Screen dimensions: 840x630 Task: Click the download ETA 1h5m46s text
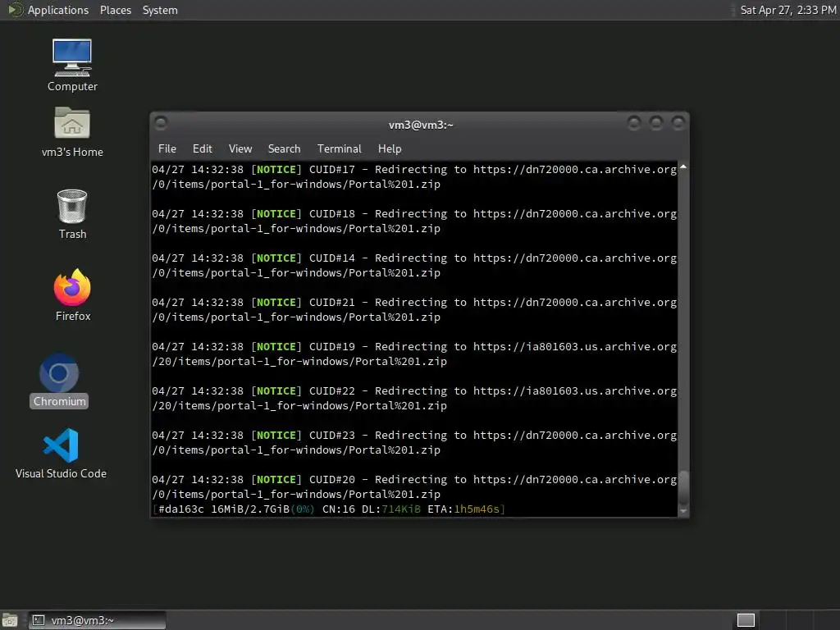[x=464, y=509]
